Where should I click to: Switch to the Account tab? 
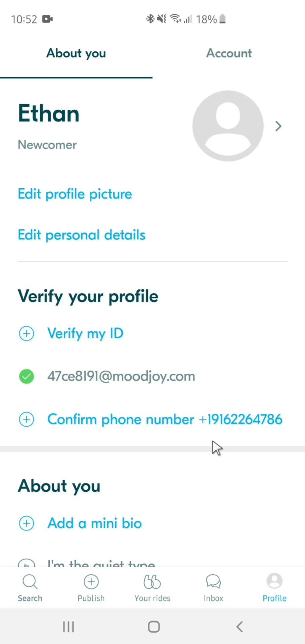[x=229, y=53]
